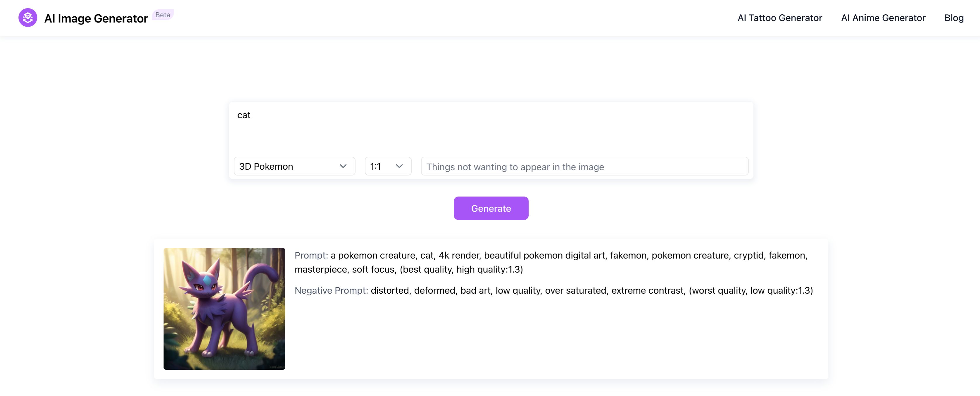
Task: Open the Blog link in the header
Action: [x=953, y=18]
